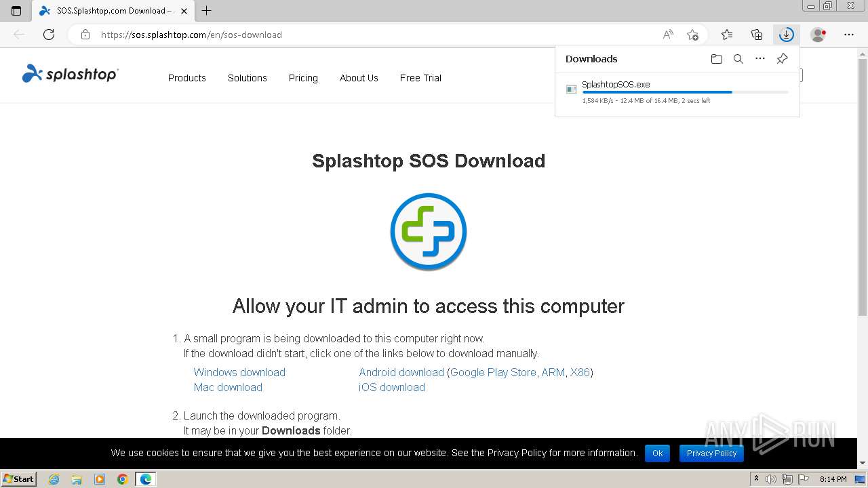Image resolution: width=868 pixels, height=488 pixels.
Task: Open downloads folder from Downloads panel
Action: (x=717, y=59)
